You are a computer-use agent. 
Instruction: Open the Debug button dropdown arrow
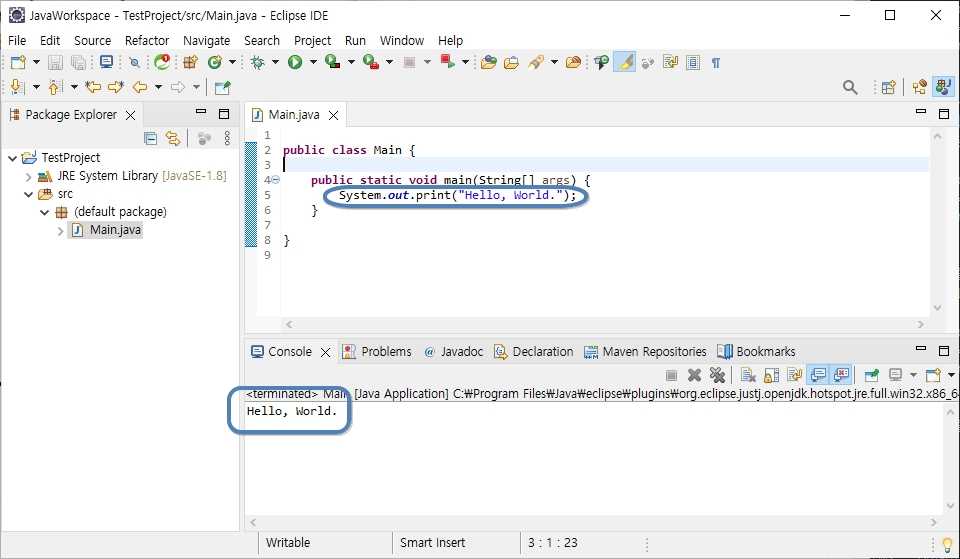click(275, 62)
